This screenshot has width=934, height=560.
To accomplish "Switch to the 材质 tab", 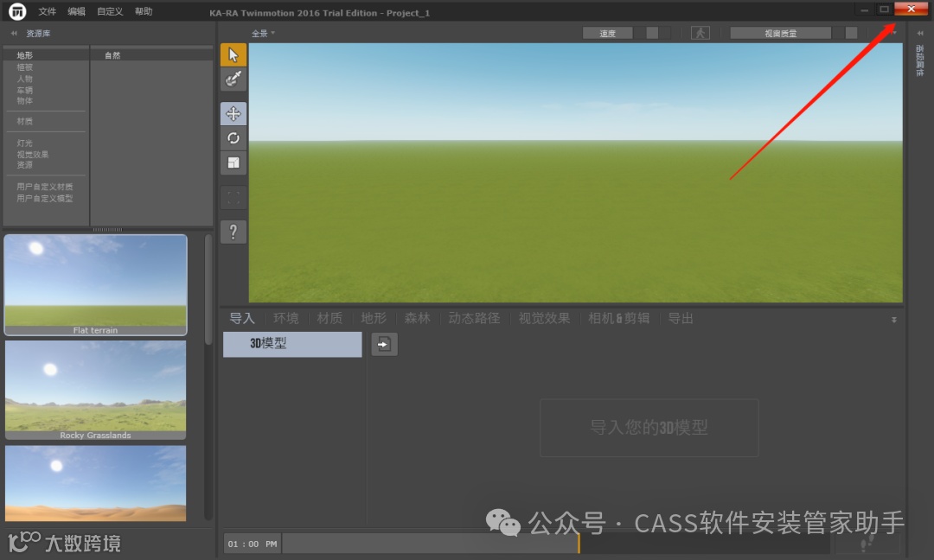I will (x=329, y=318).
